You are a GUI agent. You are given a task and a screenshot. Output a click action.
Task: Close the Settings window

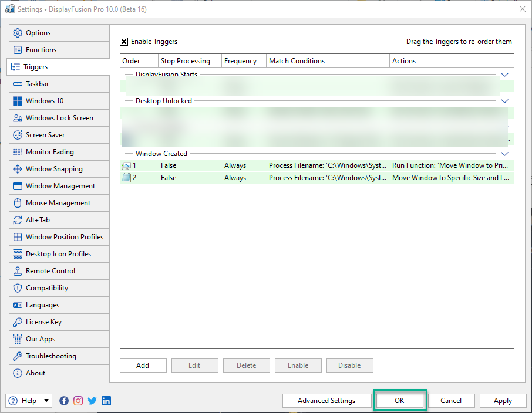pyautogui.click(x=523, y=9)
